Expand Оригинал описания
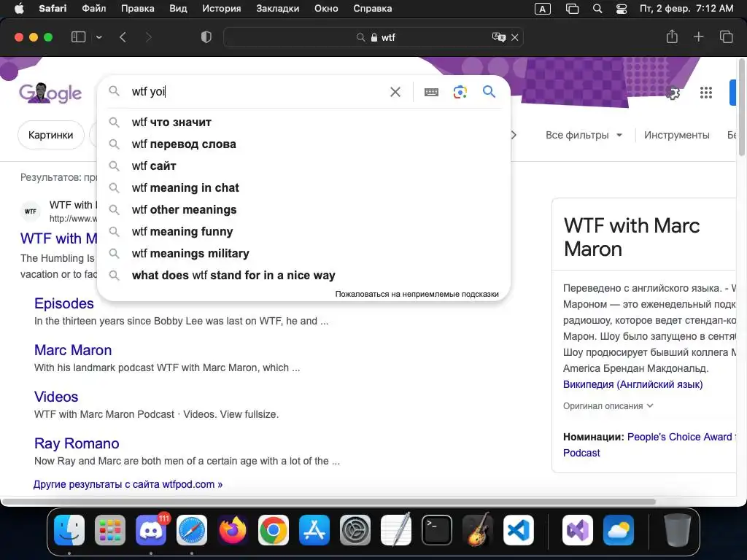Viewport: 747px width, 560px height. [x=608, y=406]
